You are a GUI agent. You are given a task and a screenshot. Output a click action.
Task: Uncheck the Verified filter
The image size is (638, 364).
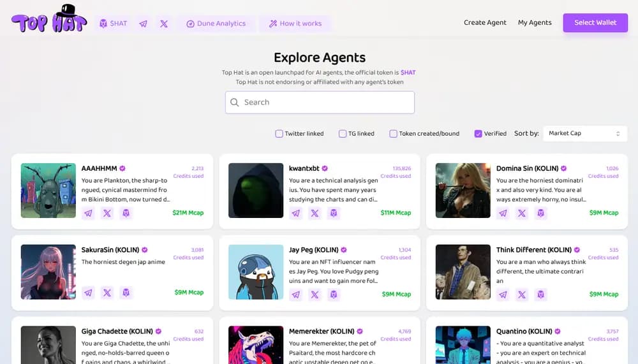click(x=478, y=134)
